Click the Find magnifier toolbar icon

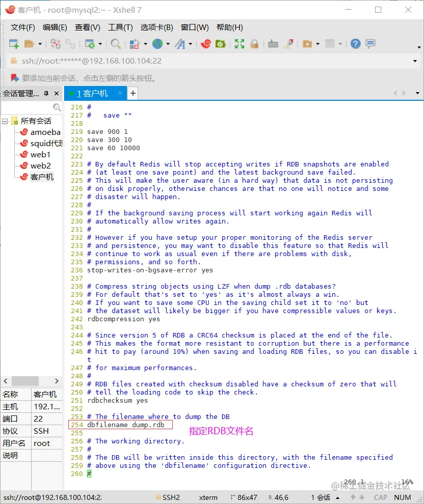coord(116,44)
